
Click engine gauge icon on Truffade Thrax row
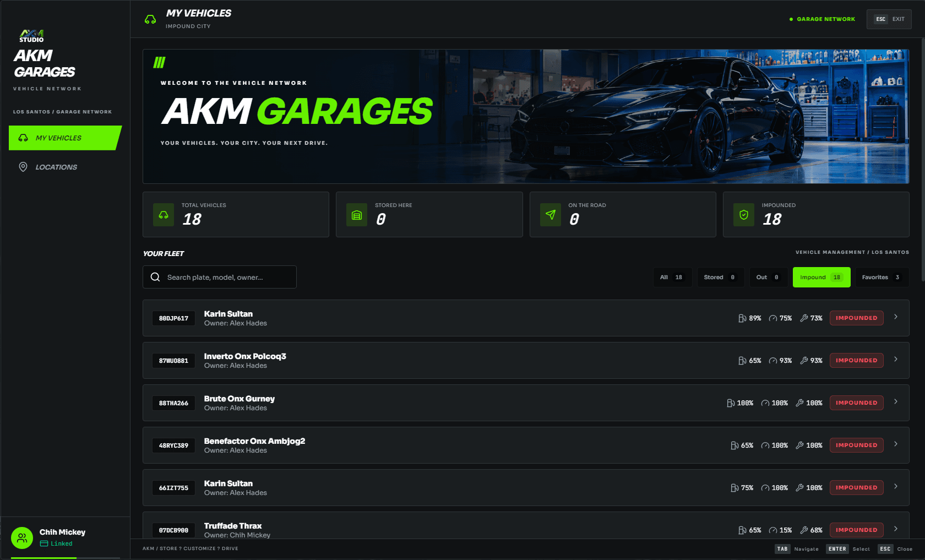pos(773,530)
